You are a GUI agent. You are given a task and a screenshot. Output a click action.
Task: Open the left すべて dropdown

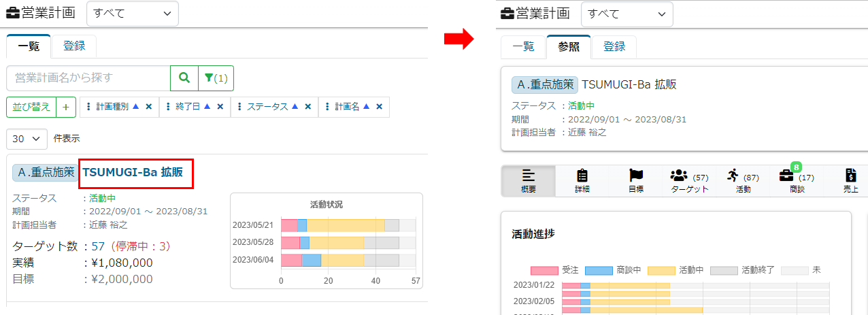click(x=133, y=13)
